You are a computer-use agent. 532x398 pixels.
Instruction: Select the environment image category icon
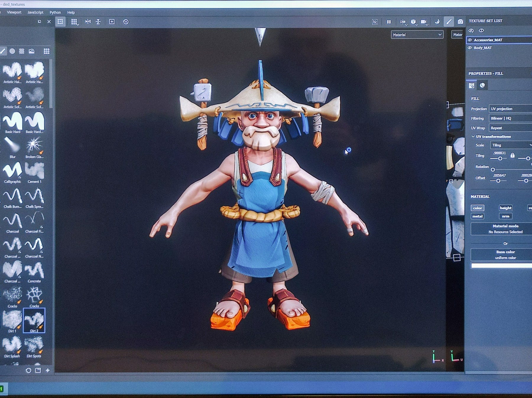(32, 51)
